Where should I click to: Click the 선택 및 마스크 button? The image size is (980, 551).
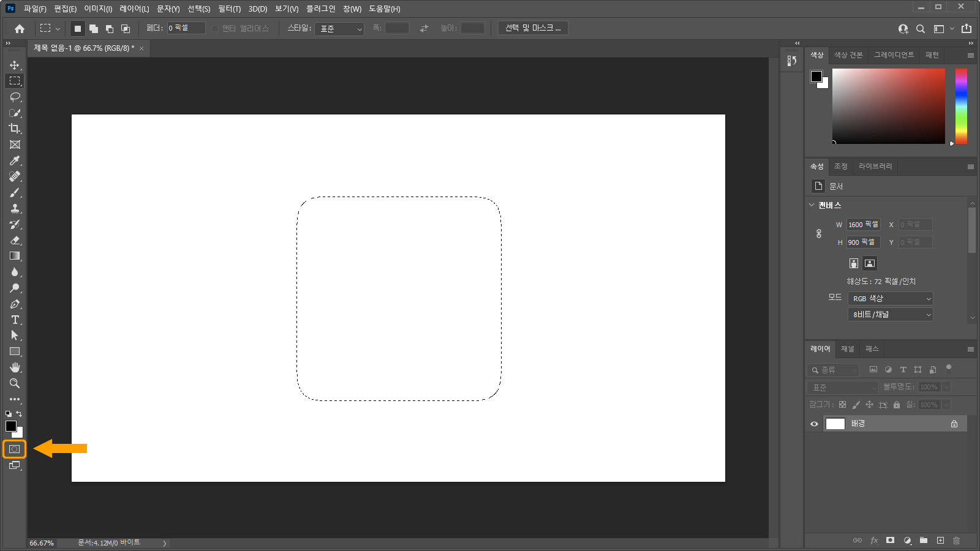[533, 28]
